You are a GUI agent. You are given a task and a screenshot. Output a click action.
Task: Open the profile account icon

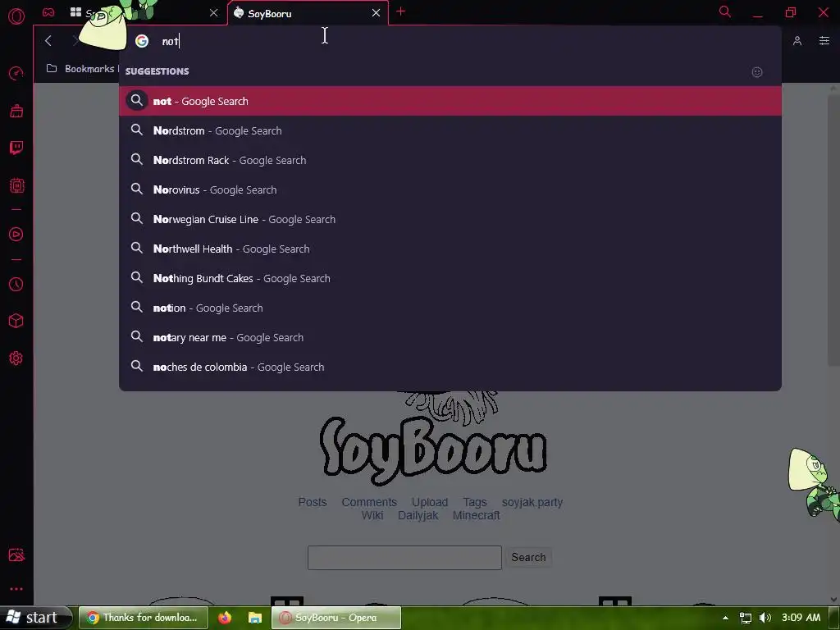coord(797,41)
